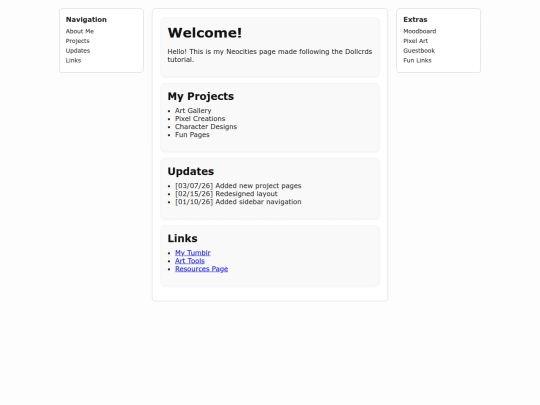Click the My Projects heading
This screenshot has height=405, width=540.
(x=201, y=96)
